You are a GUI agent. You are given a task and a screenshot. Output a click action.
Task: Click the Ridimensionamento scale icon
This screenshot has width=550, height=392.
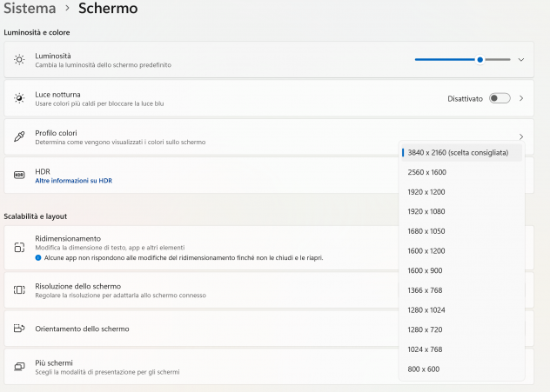click(x=19, y=248)
